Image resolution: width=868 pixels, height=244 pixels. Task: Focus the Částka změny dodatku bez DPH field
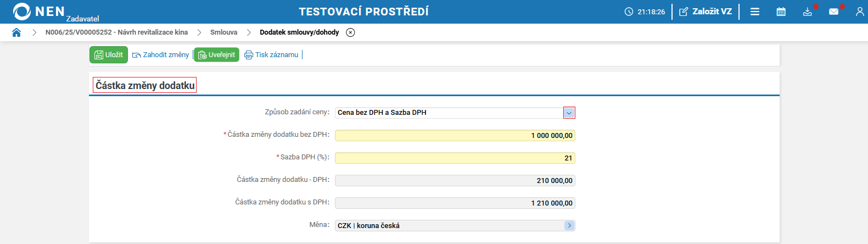click(x=455, y=136)
